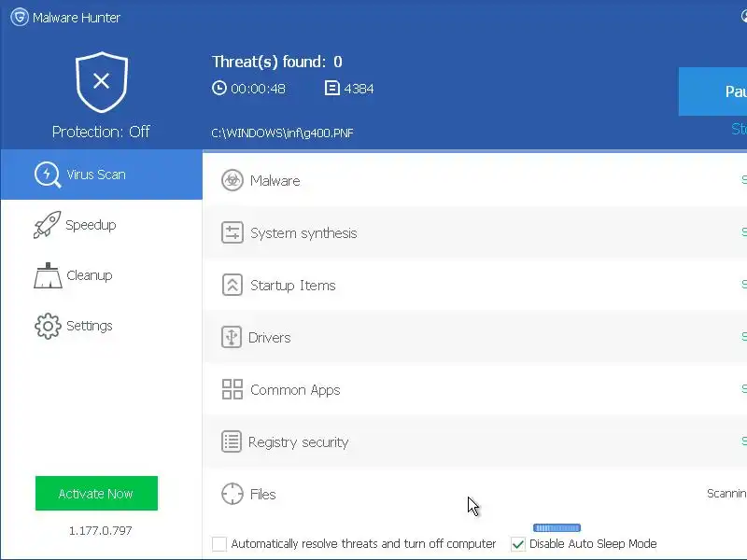The width and height of the screenshot is (747, 560).
Task: Click the System synthesis row label
Action: [303, 233]
